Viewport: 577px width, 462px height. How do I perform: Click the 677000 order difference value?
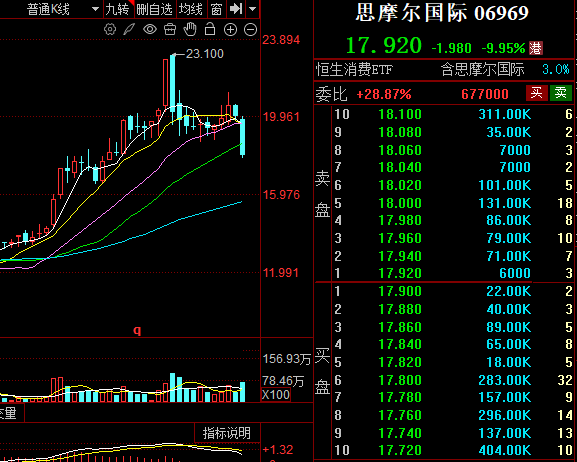point(485,94)
